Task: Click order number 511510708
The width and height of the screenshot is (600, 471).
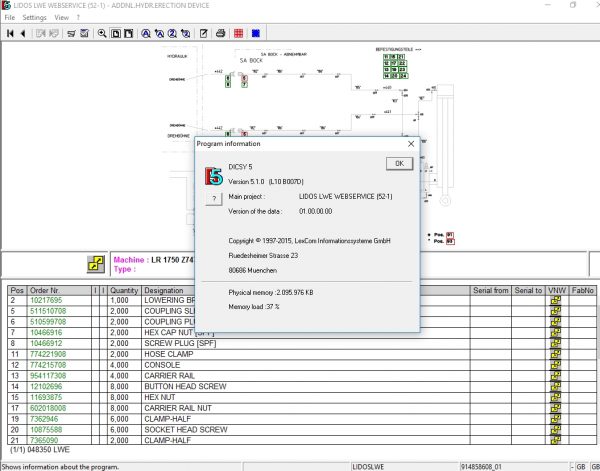Action: (48, 311)
